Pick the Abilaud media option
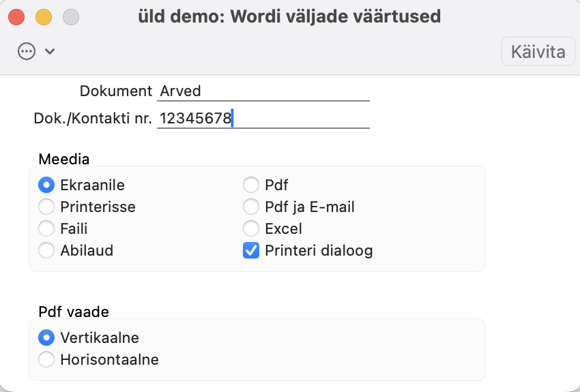The width and height of the screenshot is (580, 392). click(46, 250)
